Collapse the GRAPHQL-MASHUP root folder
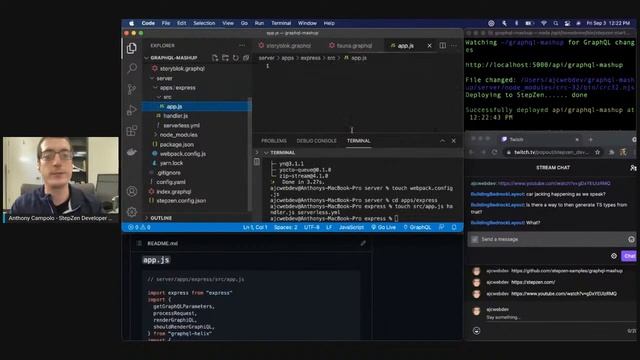Screen dimensions: 640x360 click(173, 58)
